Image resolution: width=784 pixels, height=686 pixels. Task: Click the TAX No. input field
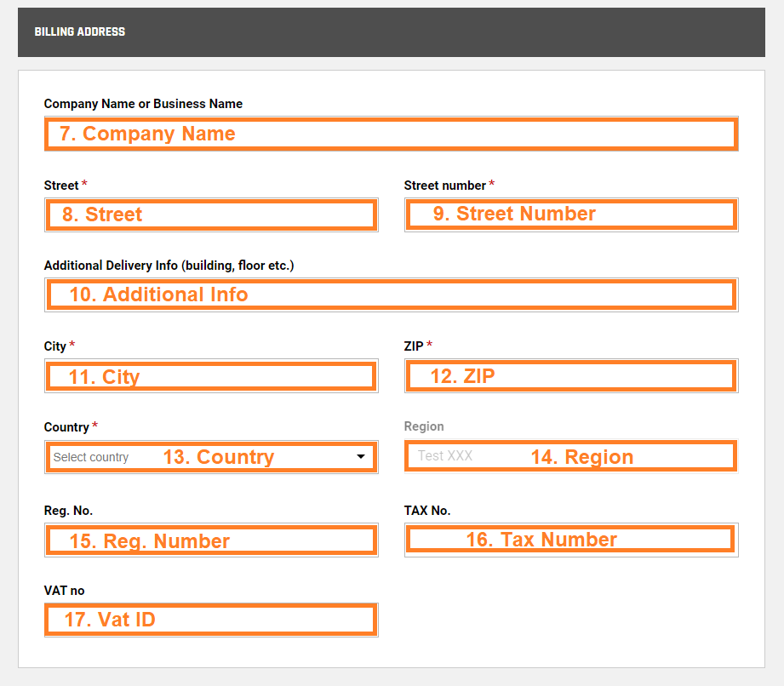coord(571,540)
